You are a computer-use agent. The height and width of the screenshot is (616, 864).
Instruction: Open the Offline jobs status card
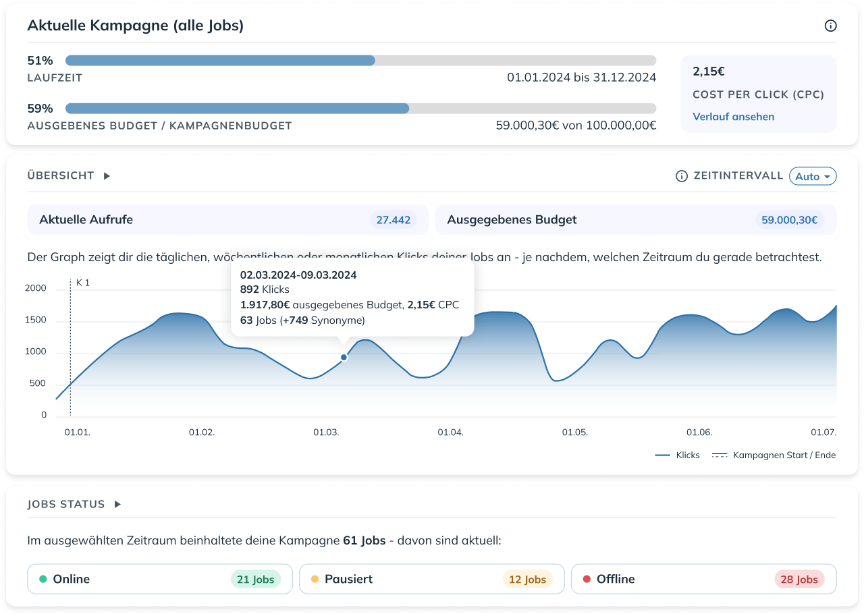[x=704, y=579]
